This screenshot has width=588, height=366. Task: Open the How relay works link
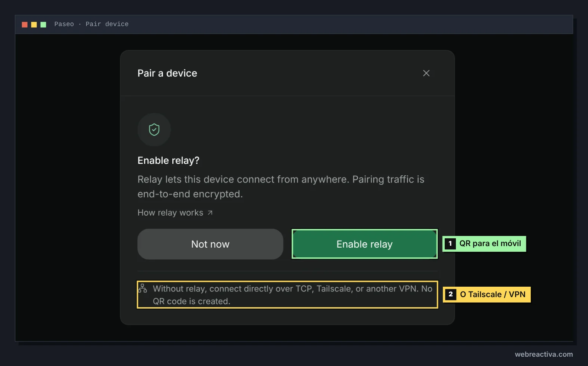point(175,213)
